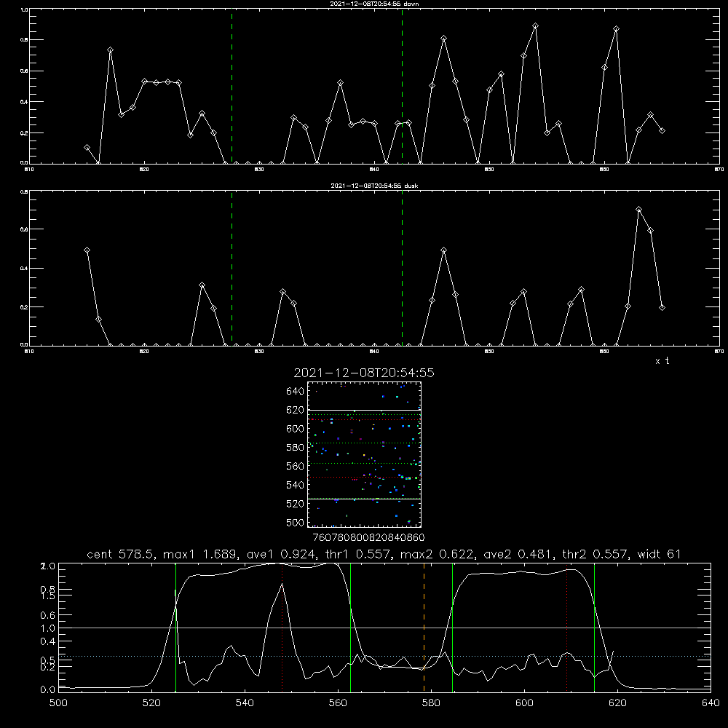Click the bottom plot x-axis label 540

point(245,703)
